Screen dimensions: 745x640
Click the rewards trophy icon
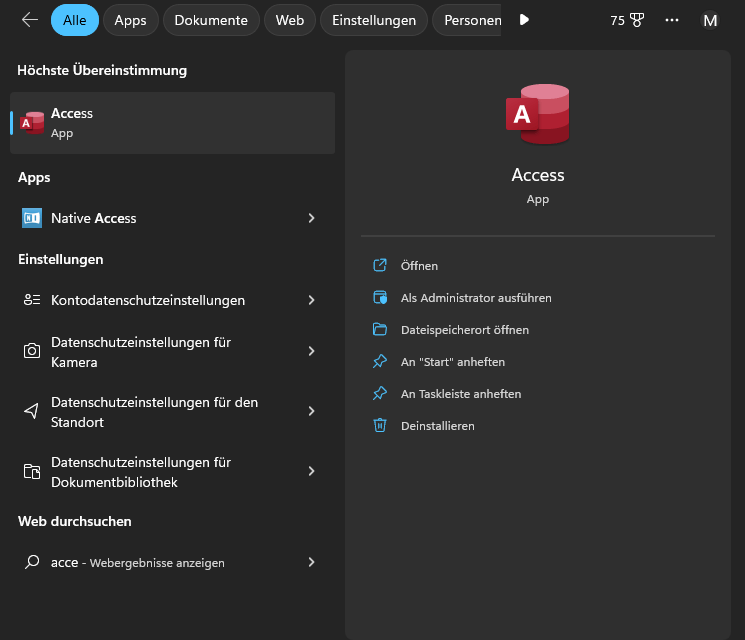coord(637,20)
